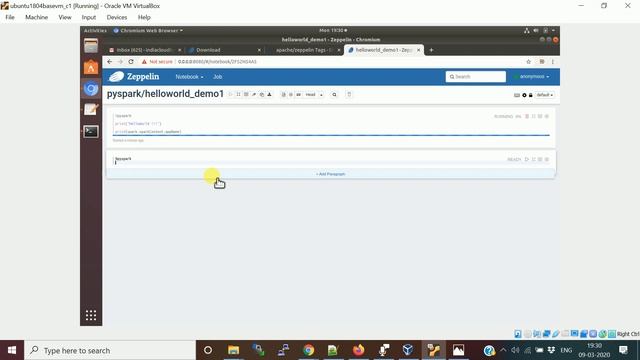
Task: Go back in Chromium browser
Action: tap(109, 62)
